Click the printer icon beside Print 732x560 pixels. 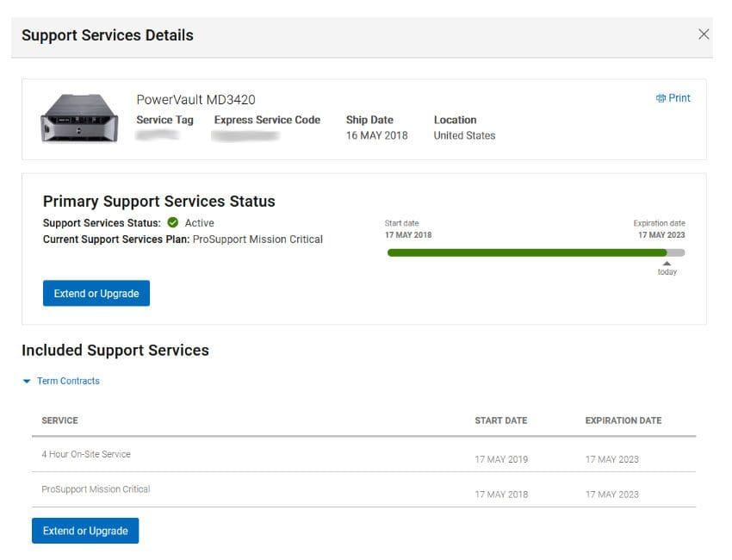tap(661, 98)
